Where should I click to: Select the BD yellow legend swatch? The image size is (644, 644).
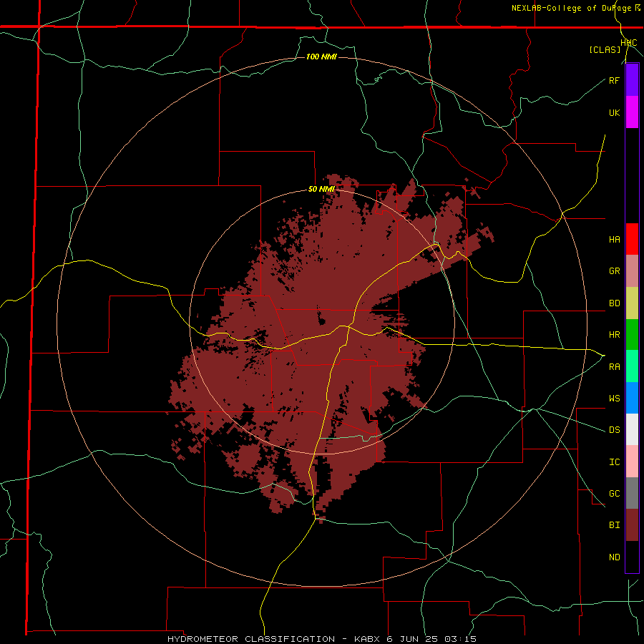632,303
